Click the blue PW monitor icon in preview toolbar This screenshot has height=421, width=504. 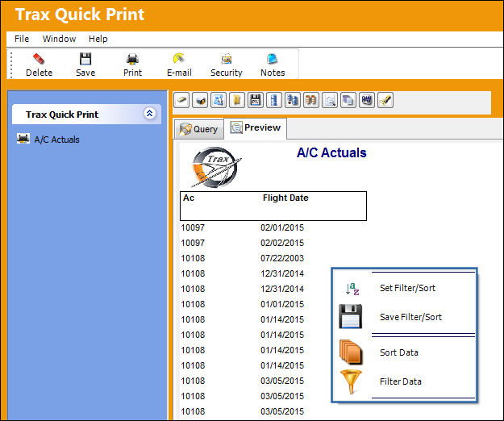(x=367, y=100)
